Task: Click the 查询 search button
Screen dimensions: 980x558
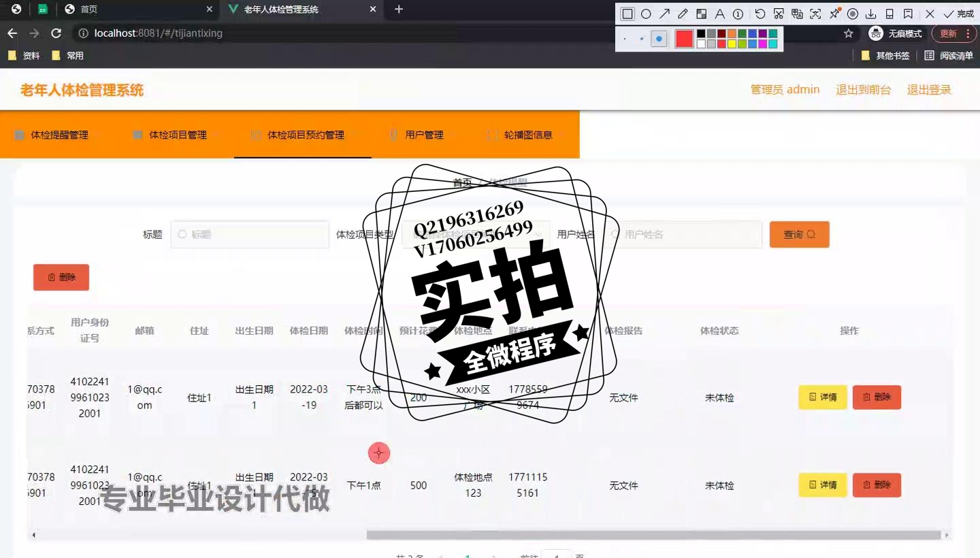Action: tap(799, 234)
